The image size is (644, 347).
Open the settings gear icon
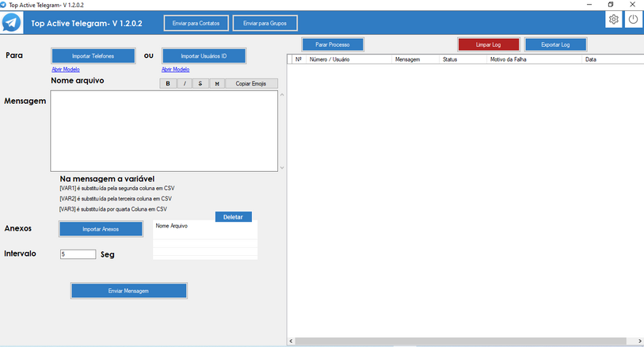click(614, 19)
